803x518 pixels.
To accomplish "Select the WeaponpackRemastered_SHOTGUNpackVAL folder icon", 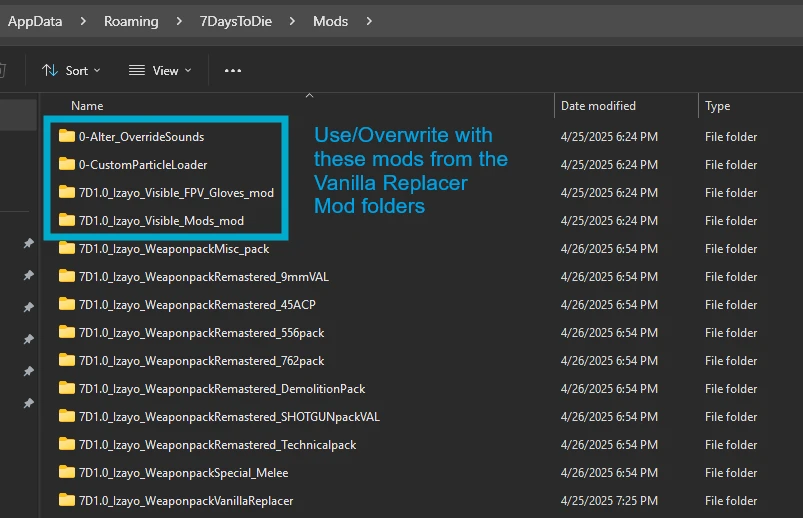I will pos(67,417).
